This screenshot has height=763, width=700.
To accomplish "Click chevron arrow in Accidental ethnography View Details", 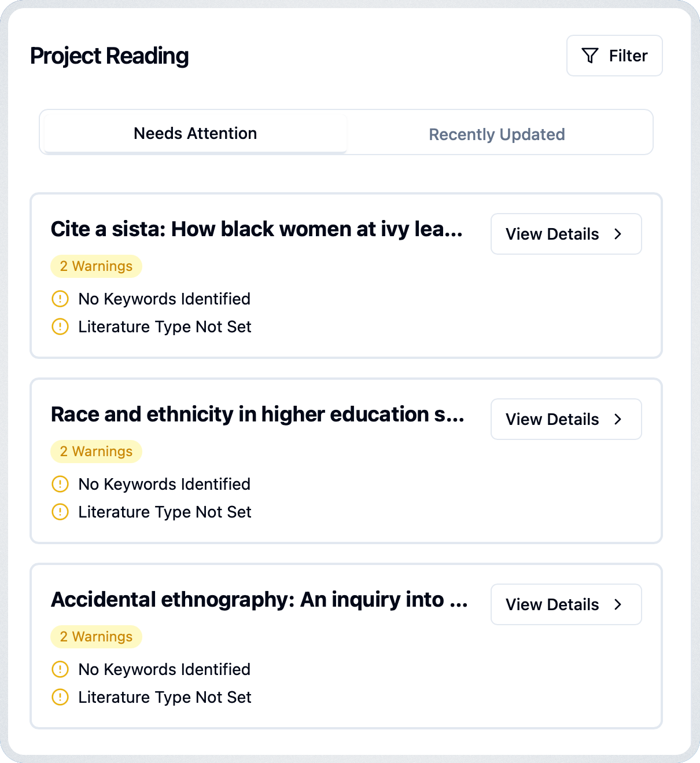I will click(x=618, y=604).
